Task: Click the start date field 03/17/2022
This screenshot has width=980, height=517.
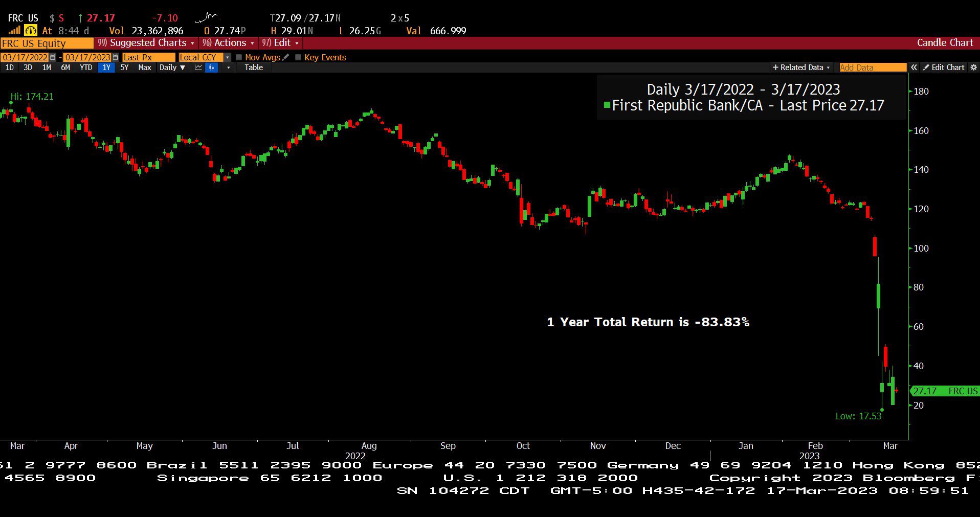Action: click(x=25, y=57)
